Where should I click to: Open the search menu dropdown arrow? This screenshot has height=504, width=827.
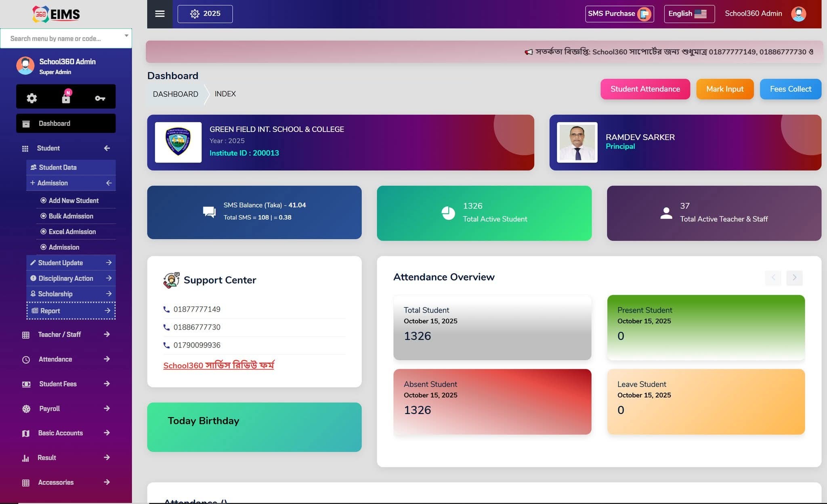point(126,36)
